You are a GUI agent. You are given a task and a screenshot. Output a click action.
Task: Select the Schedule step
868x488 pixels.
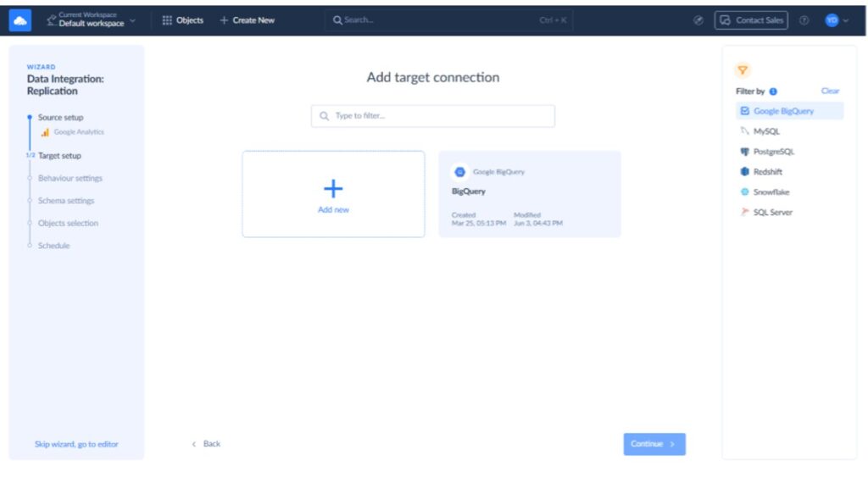pyautogui.click(x=53, y=246)
